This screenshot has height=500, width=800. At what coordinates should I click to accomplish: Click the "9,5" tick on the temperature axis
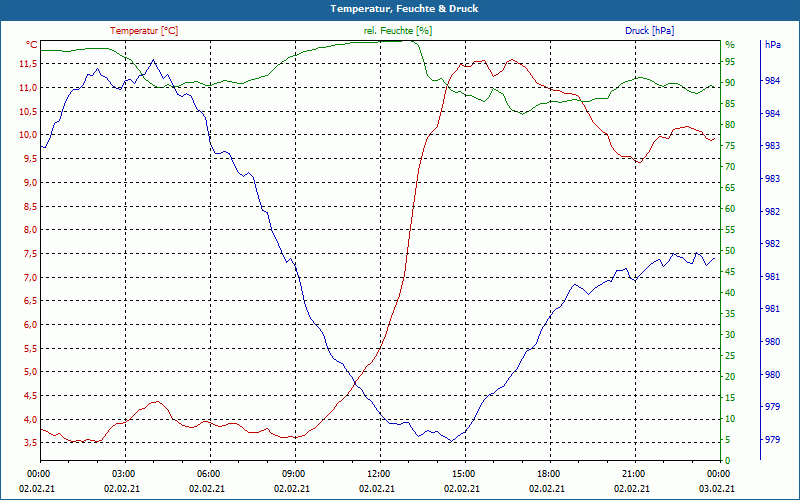click(x=30, y=159)
